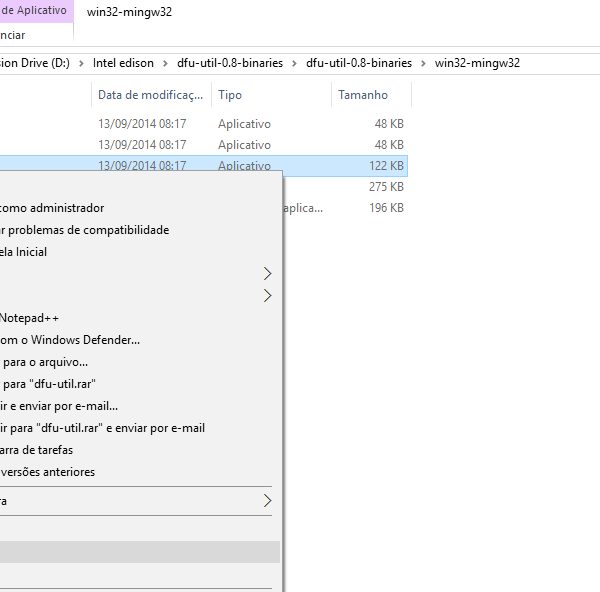The width and height of the screenshot is (600, 592).
Task: Click the 'Tipo' column header
Action: coord(231,95)
